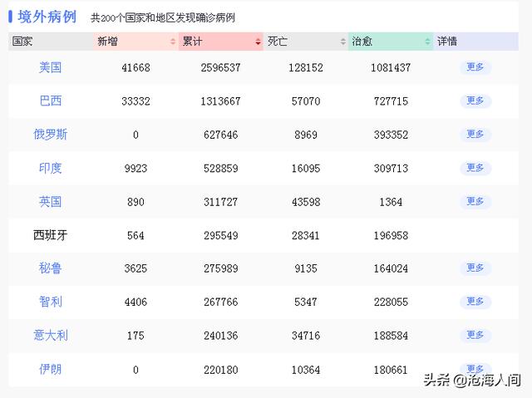Open the 伊朗 country link
Image resolution: width=532 pixels, height=398 pixels.
[x=50, y=369]
